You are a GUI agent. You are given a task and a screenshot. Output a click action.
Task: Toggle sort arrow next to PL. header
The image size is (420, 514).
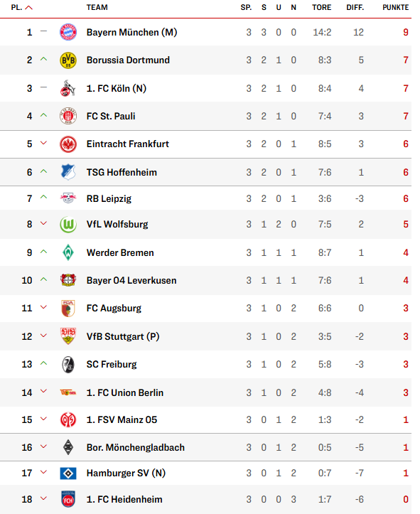click(29, 8)
